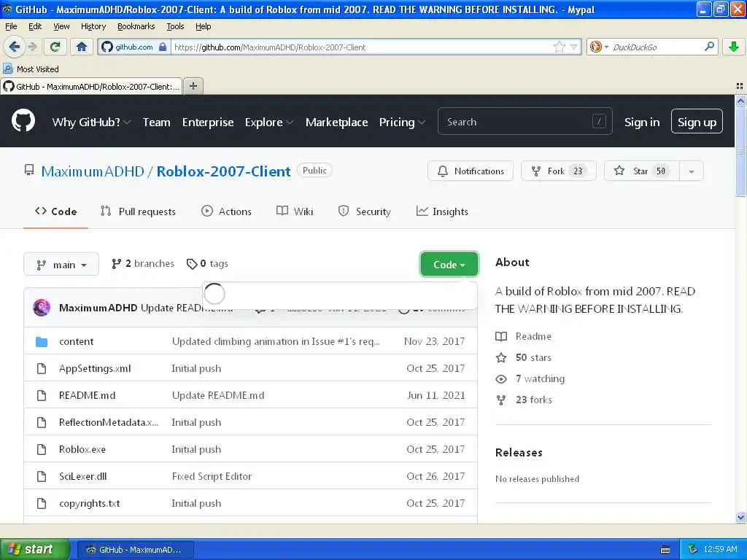This screenshot has height=560, width=747.
Task: Click the Windows start button
Action: [x=34, y=549]
